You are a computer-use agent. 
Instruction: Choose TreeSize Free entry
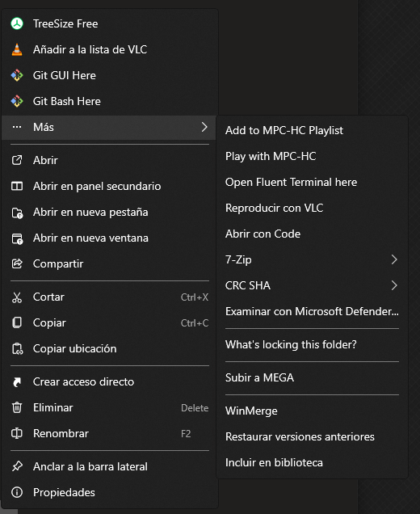pos(109,23)
